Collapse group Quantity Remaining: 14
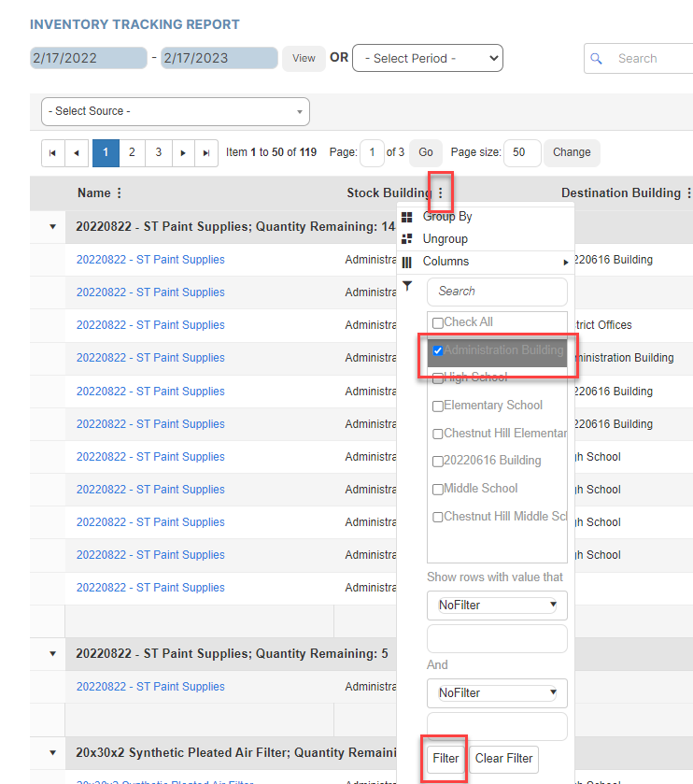This screenshot has height=784, width=693. click(x=53, y=227)
